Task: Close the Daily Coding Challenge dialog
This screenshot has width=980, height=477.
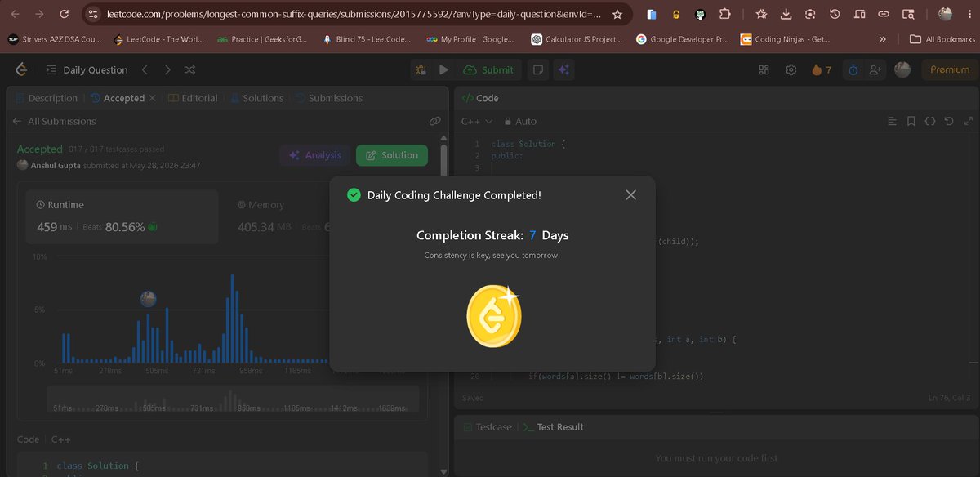Action: click(630, 195)
